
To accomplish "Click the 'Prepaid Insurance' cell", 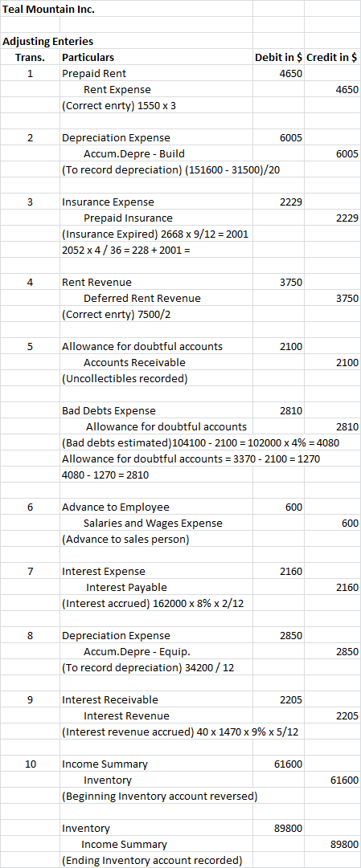I will [x=128, y=218].
